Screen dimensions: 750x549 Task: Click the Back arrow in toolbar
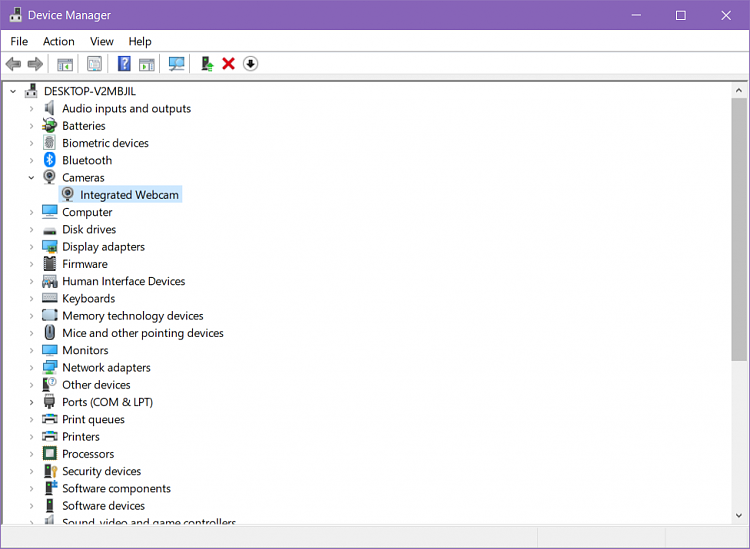click(13, 64)
